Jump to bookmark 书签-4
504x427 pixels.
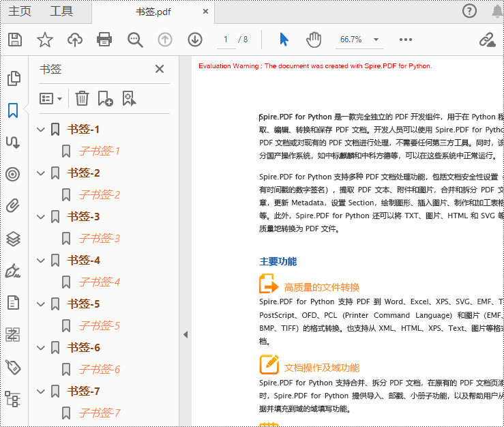(83, 260)
